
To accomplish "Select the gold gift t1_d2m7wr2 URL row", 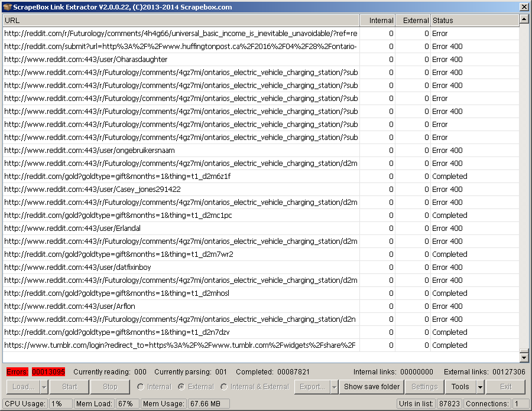I will [261, 254].
